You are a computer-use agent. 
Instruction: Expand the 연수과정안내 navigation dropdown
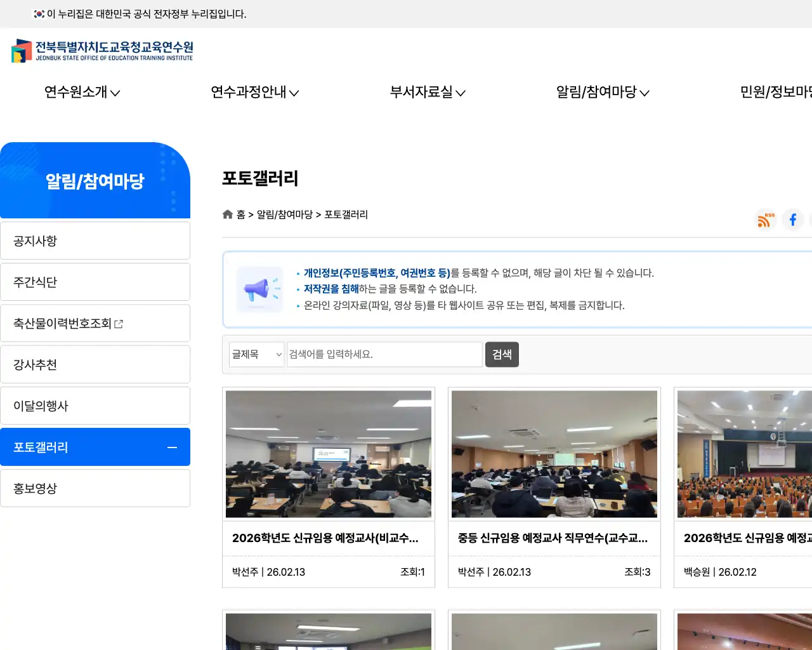click(254, 92)
